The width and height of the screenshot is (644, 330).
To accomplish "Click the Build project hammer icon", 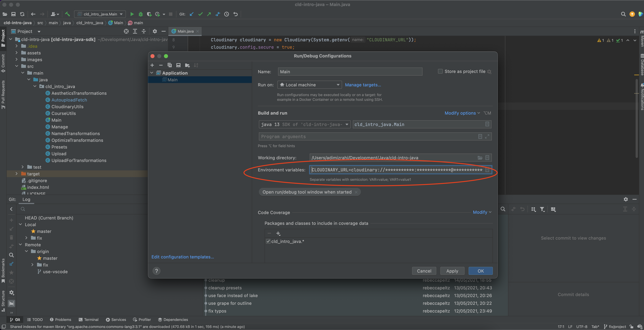I will tap(67, 14).
